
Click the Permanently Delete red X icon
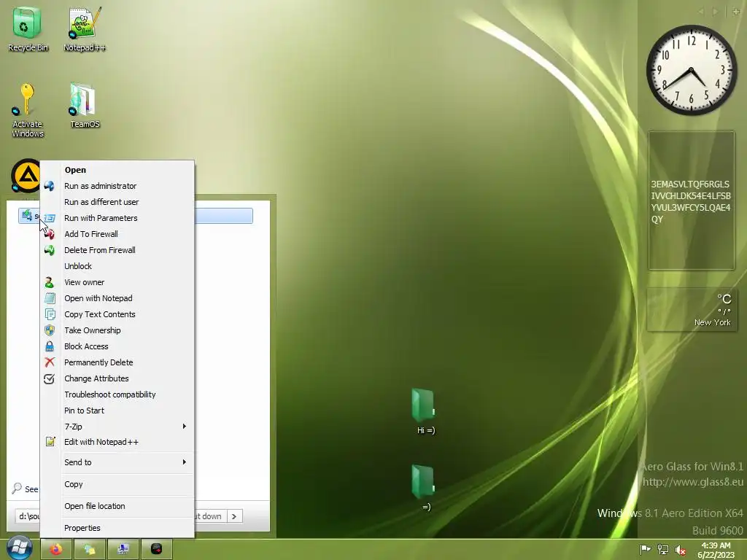click(x=49, y=362)
